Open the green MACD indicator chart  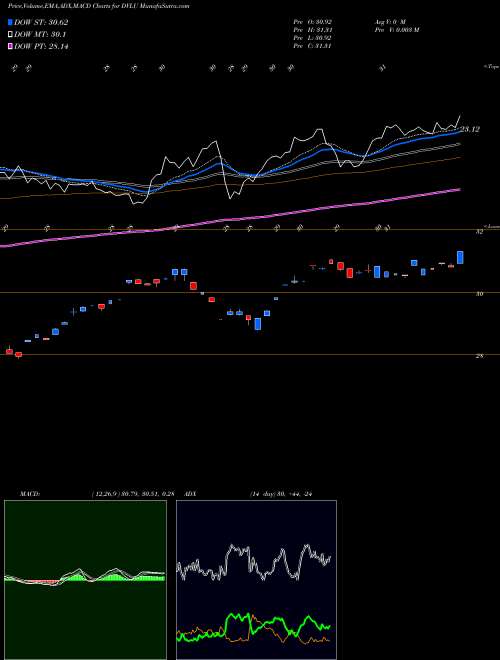[x=85, y=580]
